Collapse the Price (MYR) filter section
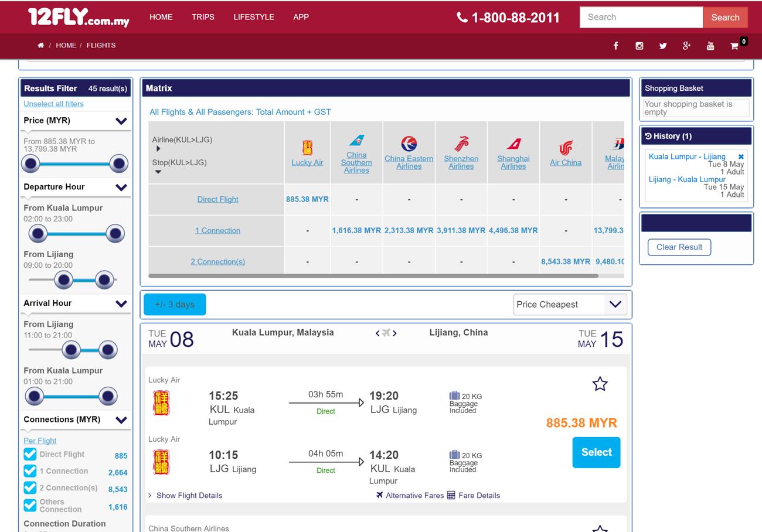 click(x=121, y=121)
